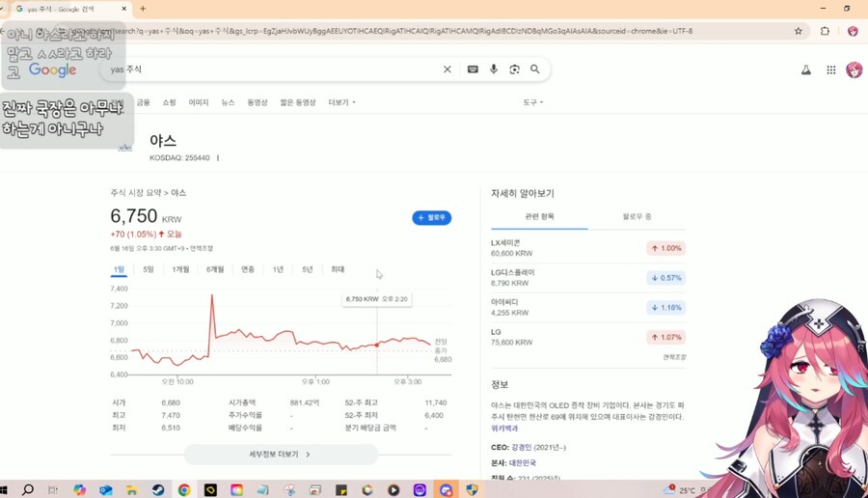This screenshot has width=868, height=498.
Task: Open the on-screen keyboard input tool
Action: tap(473, 69)
